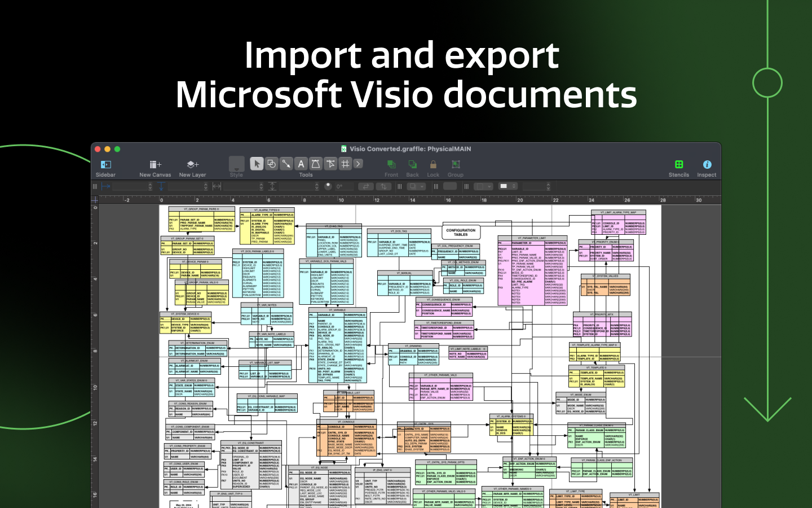Viewport: 812px width, 508px height.
Task: Select the VT_COL_ROLE_ENUM table header
Action: tap(463, 280)
